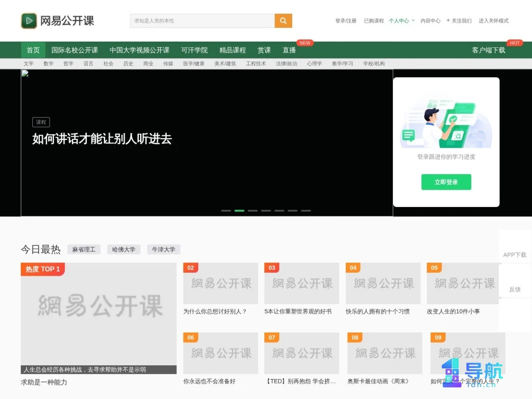Open banner course 如何讲话才能让别人听进去
Image resolution: width=532 pixels, height=399 pixels.
(x=102, y=139)
